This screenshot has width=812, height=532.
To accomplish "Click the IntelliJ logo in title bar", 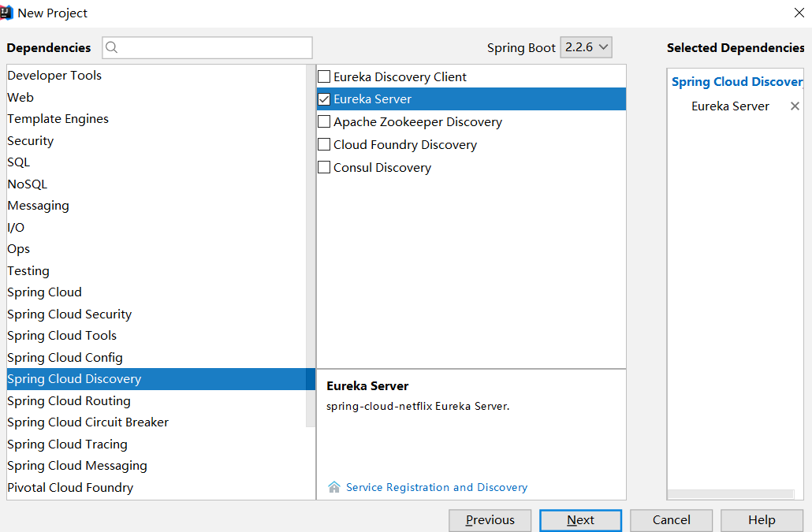I will click(x=6, y=13).
